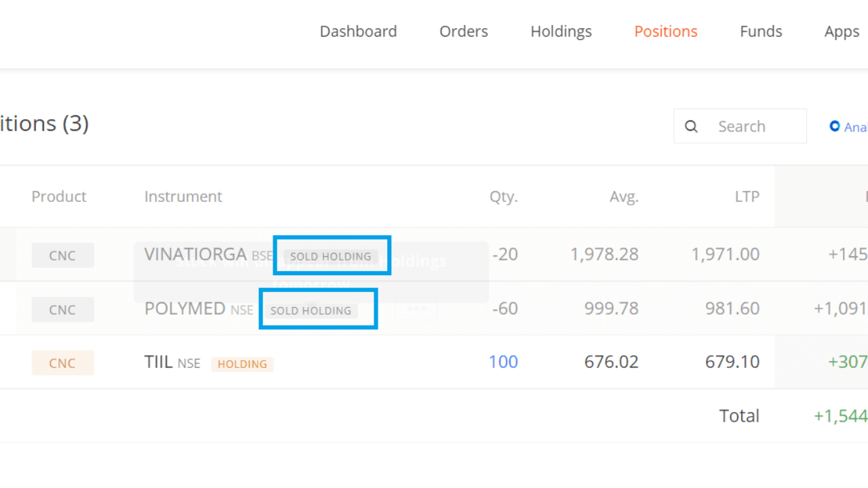Click the magnifier icon in the search box

tap(691, 127)
